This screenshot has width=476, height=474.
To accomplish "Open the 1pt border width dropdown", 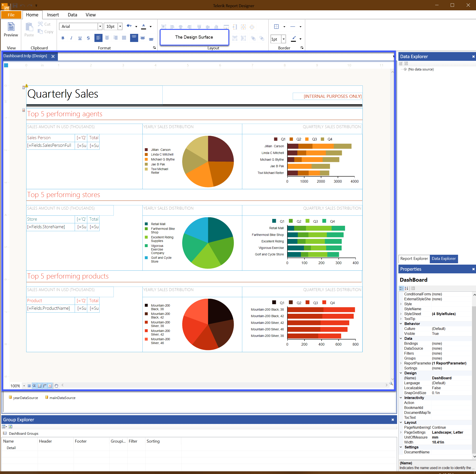I will [284, 39].
